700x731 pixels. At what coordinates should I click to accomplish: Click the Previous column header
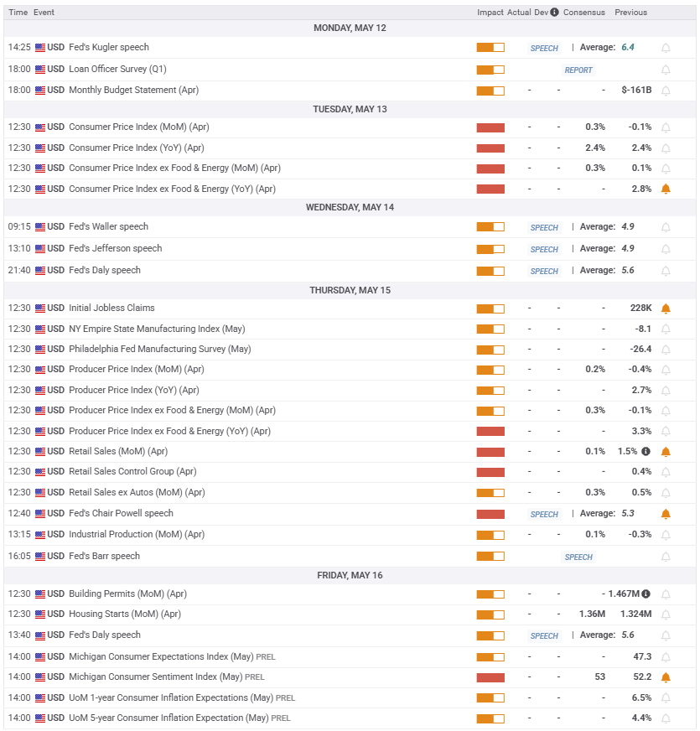tap(630, 12)
